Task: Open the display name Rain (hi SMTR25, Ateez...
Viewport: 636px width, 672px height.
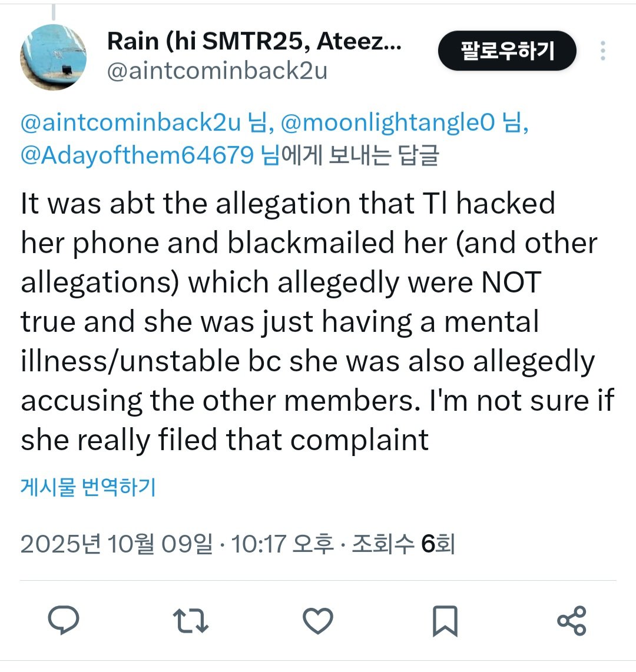Action: [254, 41]
